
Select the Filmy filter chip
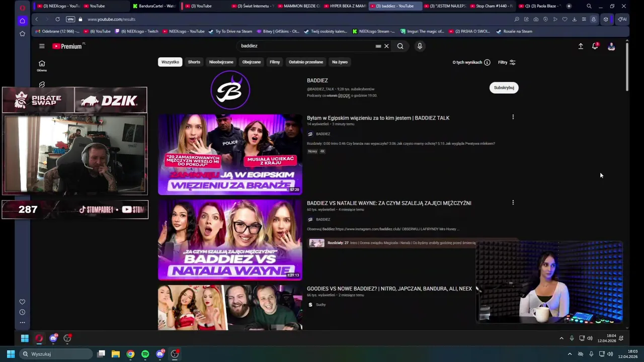tap(275, 62)
